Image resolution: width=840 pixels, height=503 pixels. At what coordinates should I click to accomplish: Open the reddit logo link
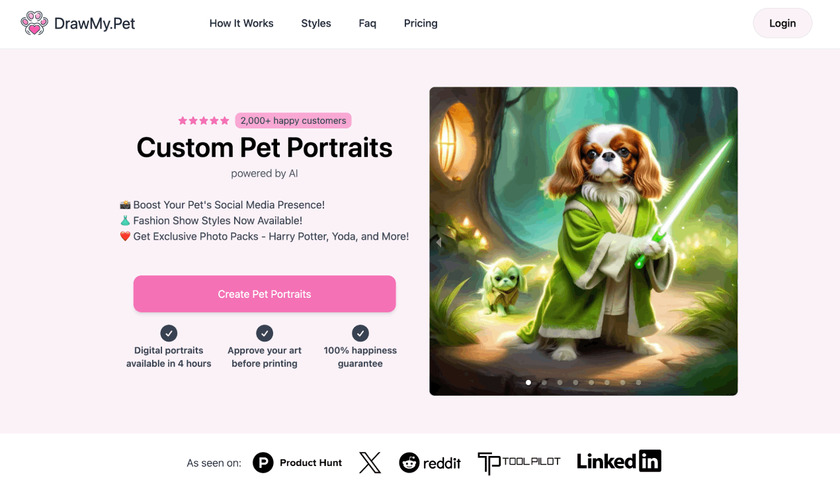click(x=430, y=462)
